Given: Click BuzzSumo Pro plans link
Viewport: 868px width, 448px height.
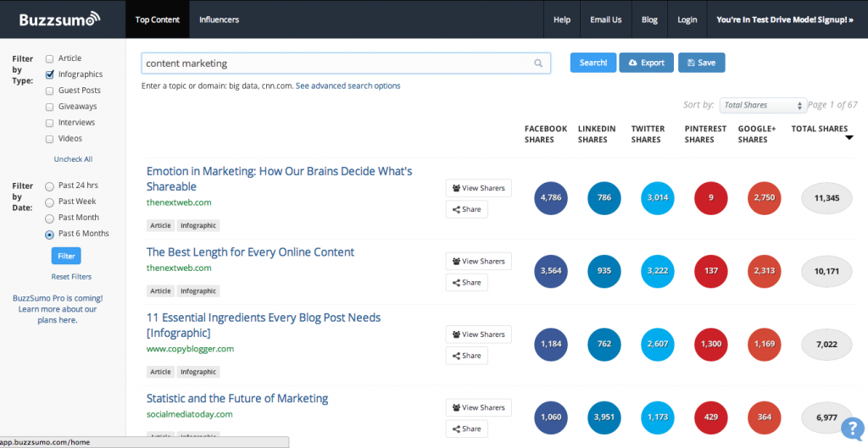Looking at the screenshot, I should click(x=58, y=309).
